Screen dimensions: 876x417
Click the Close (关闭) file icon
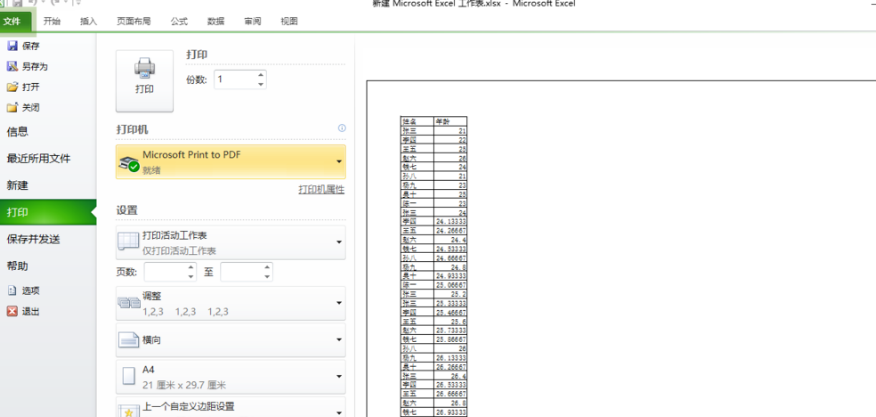[13, 107]
